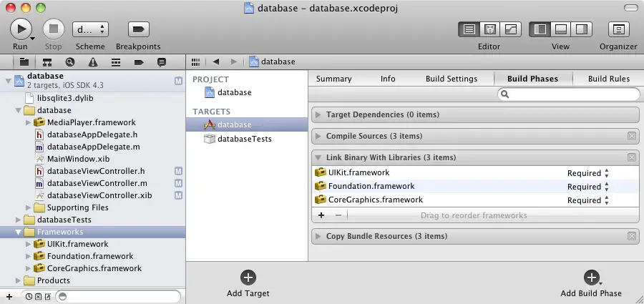The width and height of the screenshot is (644, 304).
Task: Expand the Copy Bundle Resources section
Action: (318, 236)
